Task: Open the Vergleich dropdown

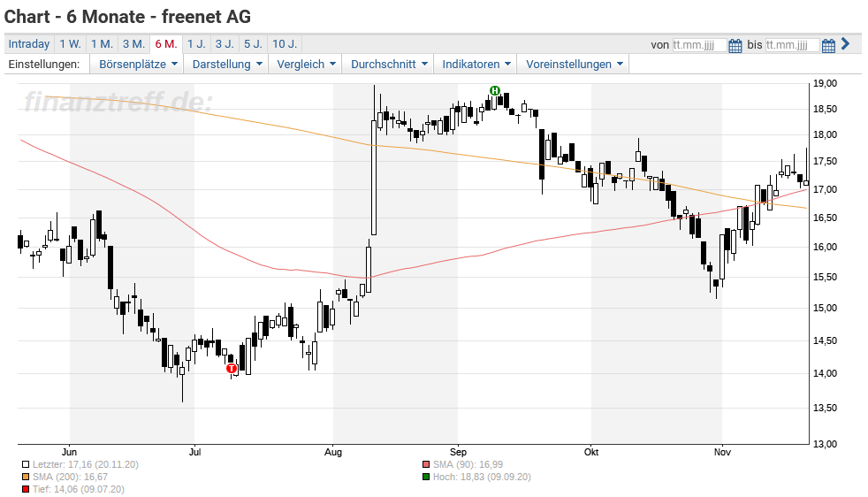Action: click(306, 65)
